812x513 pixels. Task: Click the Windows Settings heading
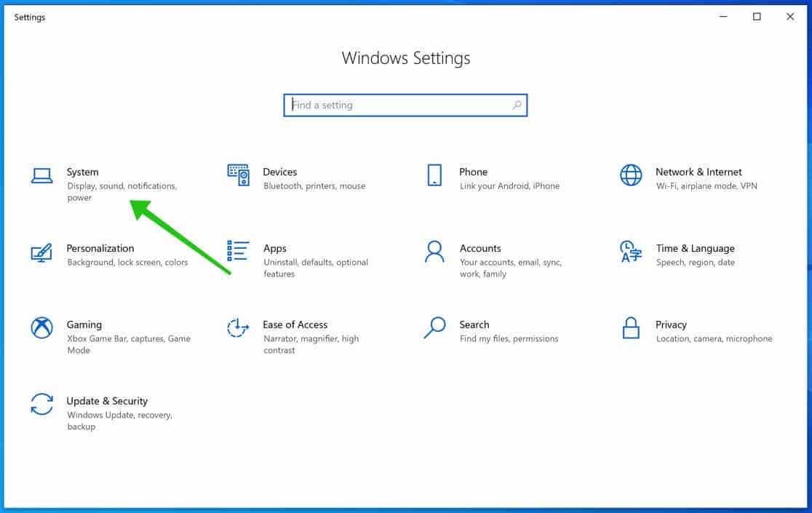click(x=406, y=58)
